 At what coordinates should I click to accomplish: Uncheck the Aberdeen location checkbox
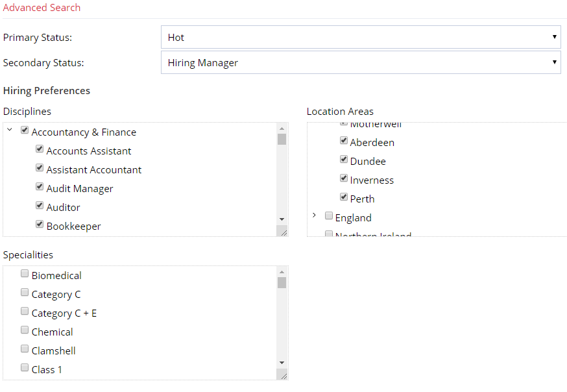(x=344, y=141)
